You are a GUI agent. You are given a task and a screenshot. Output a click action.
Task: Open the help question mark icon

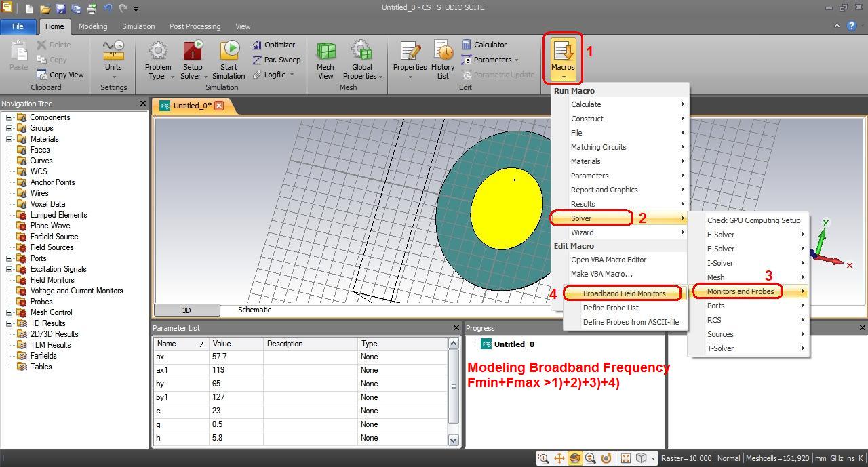click(x=852, y=26)
